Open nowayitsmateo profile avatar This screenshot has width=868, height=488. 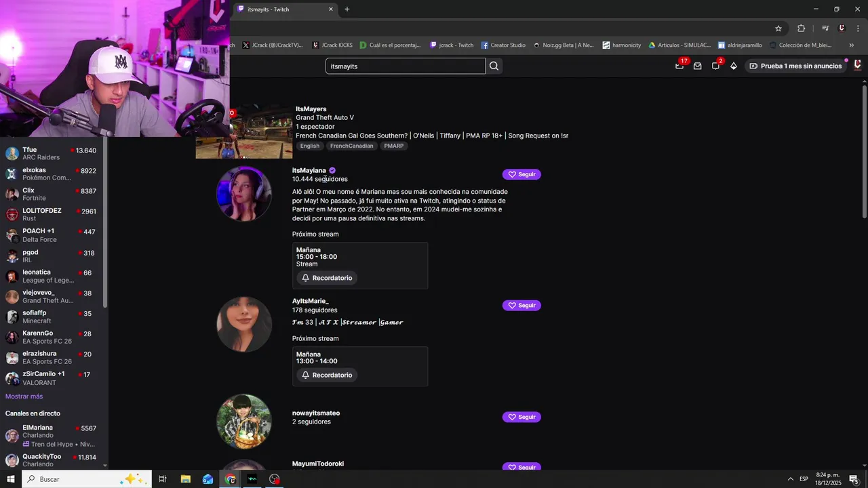[x=244, y=422]
